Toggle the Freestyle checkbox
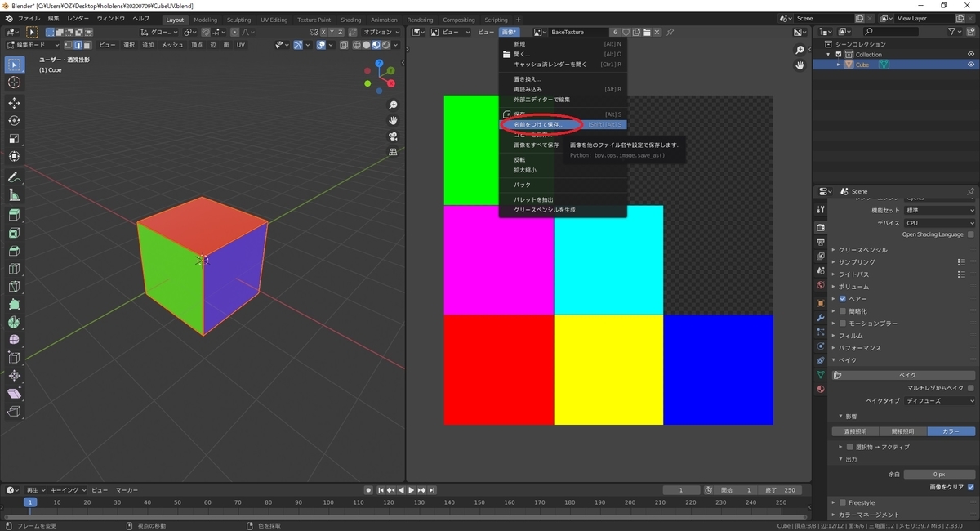980x531 pixels. 843,502
